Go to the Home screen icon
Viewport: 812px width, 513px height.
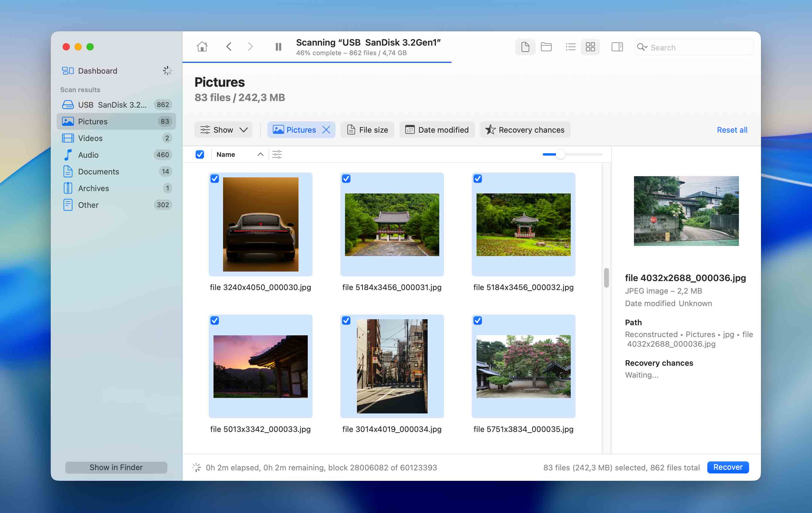coord(202,47)
